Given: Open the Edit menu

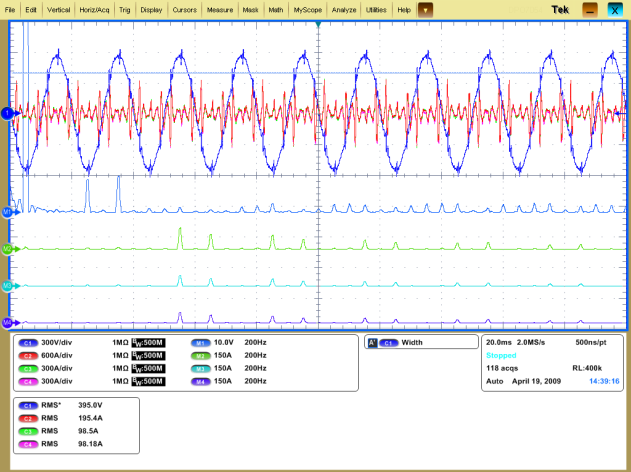Looking at the screenshot, I should click(x=31, y=10).
